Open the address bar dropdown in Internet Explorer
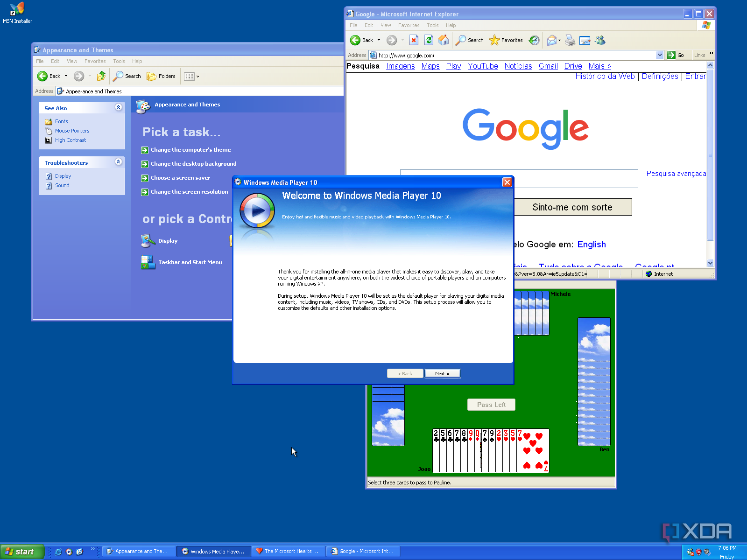747x560 pixels. [x=660, y=55]
